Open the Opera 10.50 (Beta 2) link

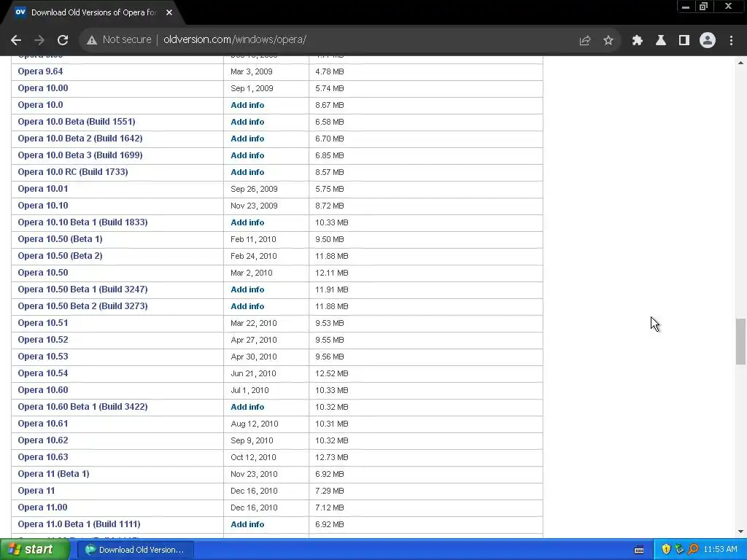pos(60,256)
